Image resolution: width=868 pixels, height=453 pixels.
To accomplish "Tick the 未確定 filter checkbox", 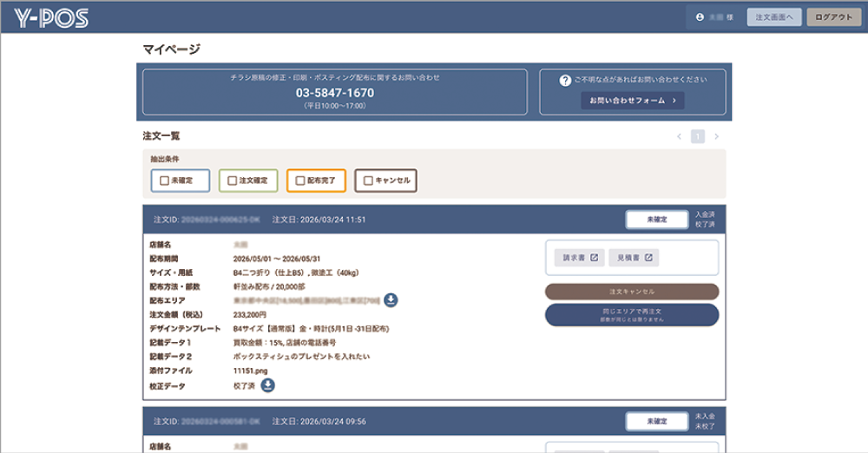I will tap(164, 181).
